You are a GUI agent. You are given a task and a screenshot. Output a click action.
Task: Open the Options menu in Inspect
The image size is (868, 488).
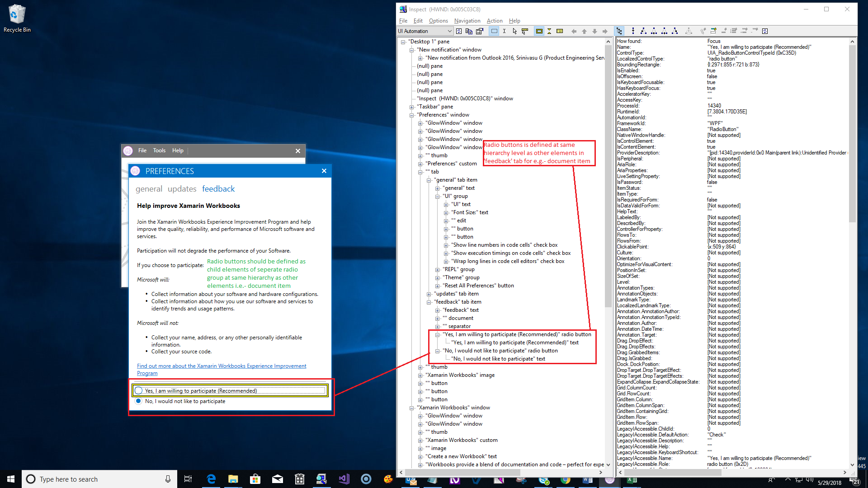pos(439,21)
